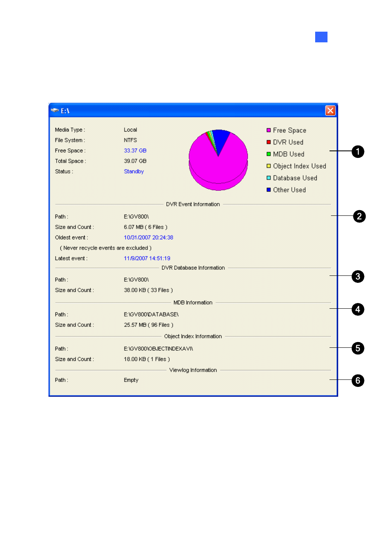
Task: Click the magenta Free Space legend swatch
Action: click(x=269, y=130)
